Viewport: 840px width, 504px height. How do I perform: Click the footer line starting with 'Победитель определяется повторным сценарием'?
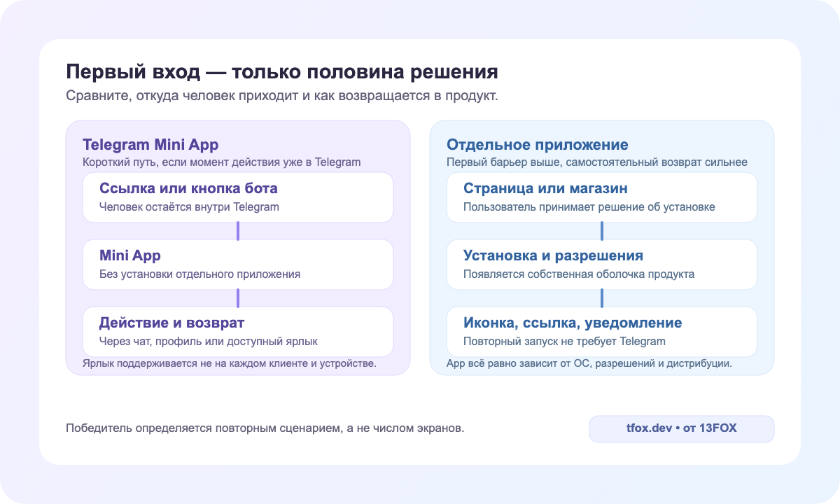click(265, 428)
